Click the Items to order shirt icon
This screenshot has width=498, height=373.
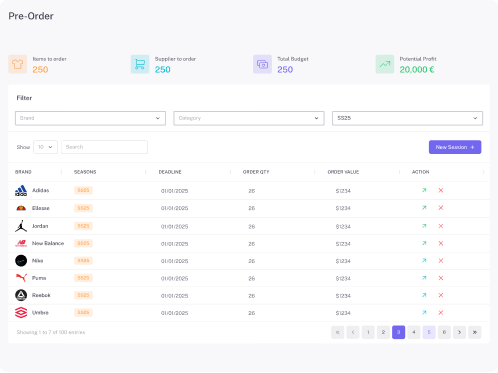pos(18,64)
